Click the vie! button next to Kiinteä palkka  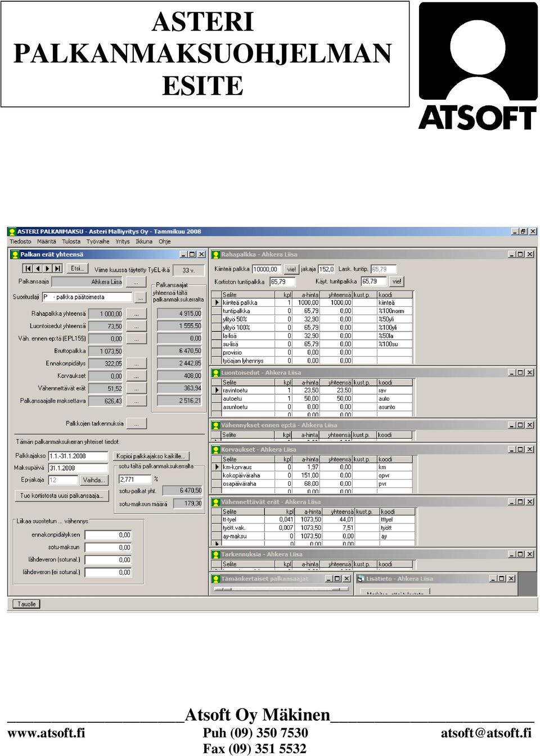[291, 269]
